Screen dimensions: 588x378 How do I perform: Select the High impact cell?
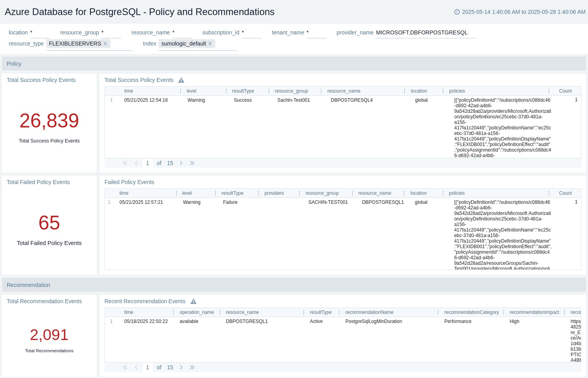point(514,321)
